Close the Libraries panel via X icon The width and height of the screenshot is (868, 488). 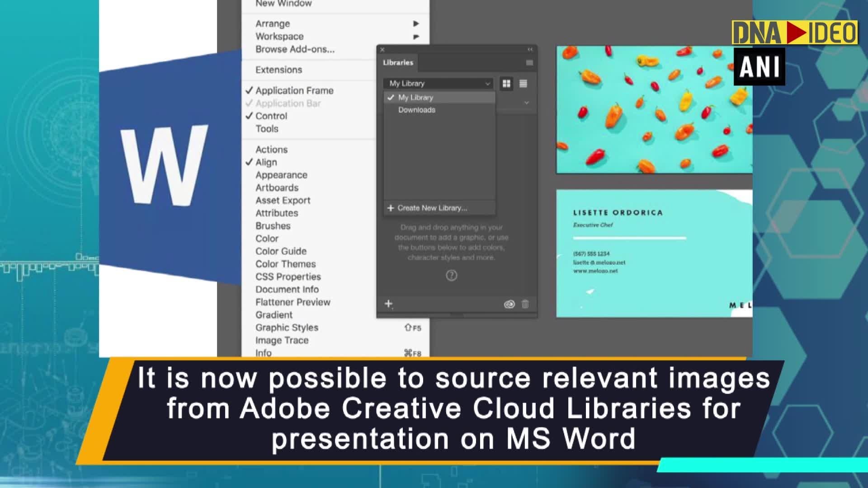[x=382, y=49]
